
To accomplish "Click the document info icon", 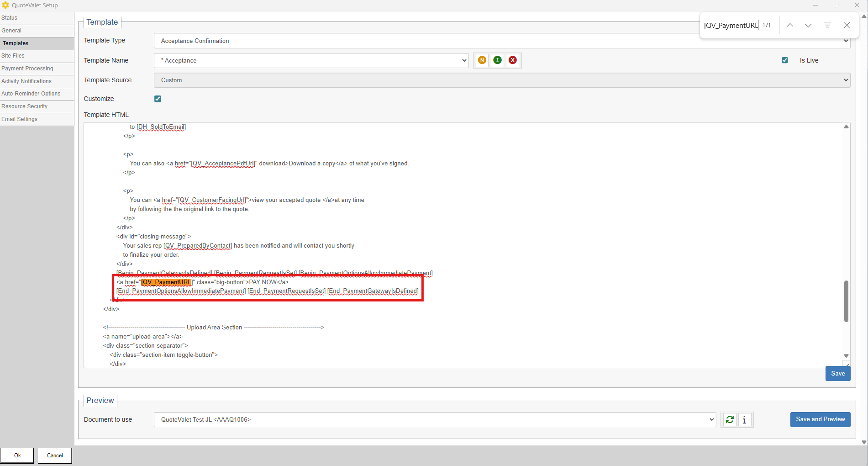I will click(x=744, y=419).
